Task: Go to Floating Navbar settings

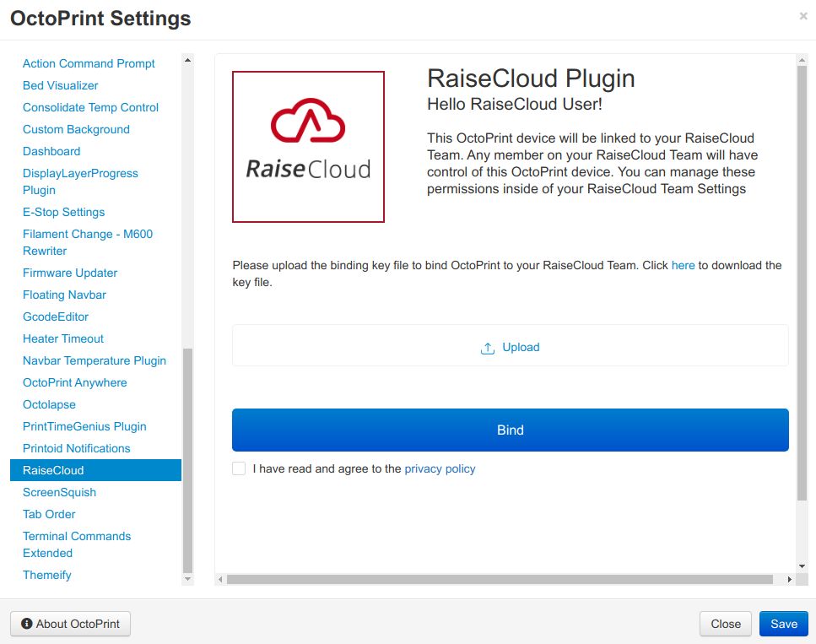Action: (64, 295)
